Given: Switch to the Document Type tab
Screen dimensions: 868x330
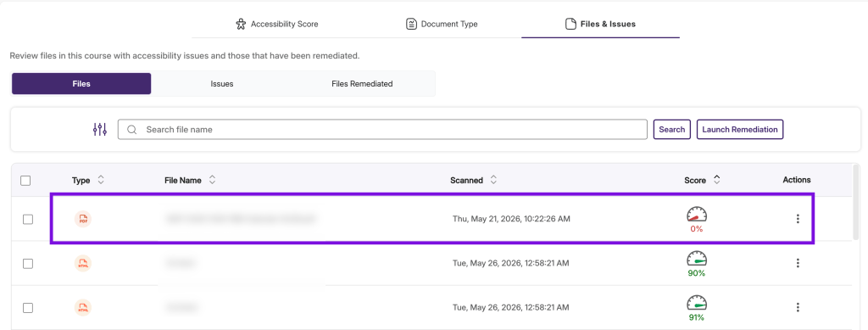Looking at the screenshot, I should 441,24.
